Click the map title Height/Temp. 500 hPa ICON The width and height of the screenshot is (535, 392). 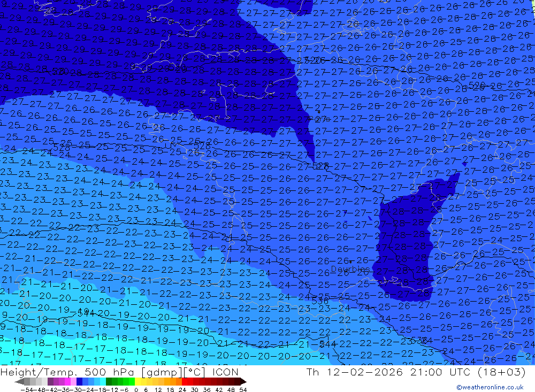tap(119, 372)
